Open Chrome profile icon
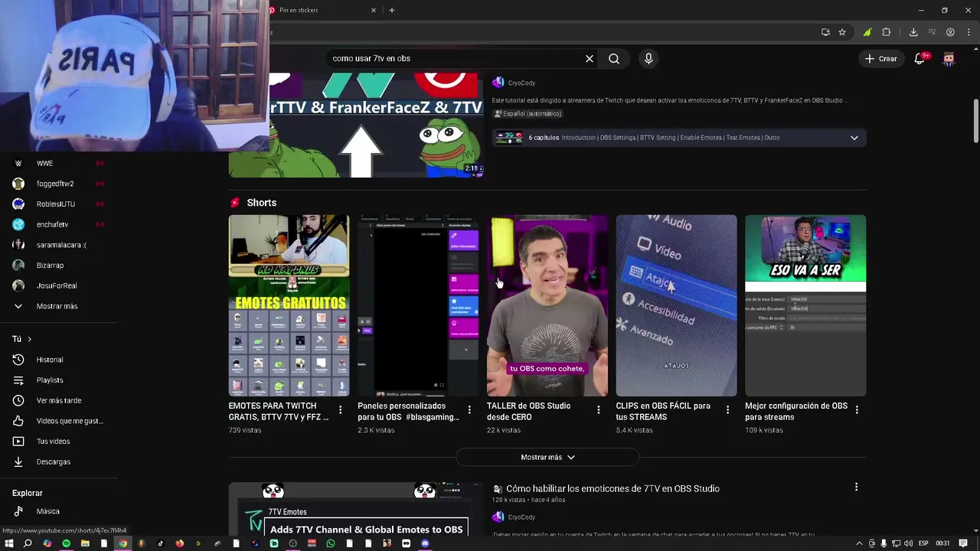Image resolution: width=980 pixels, height=551 pixels. coord(950,32)
